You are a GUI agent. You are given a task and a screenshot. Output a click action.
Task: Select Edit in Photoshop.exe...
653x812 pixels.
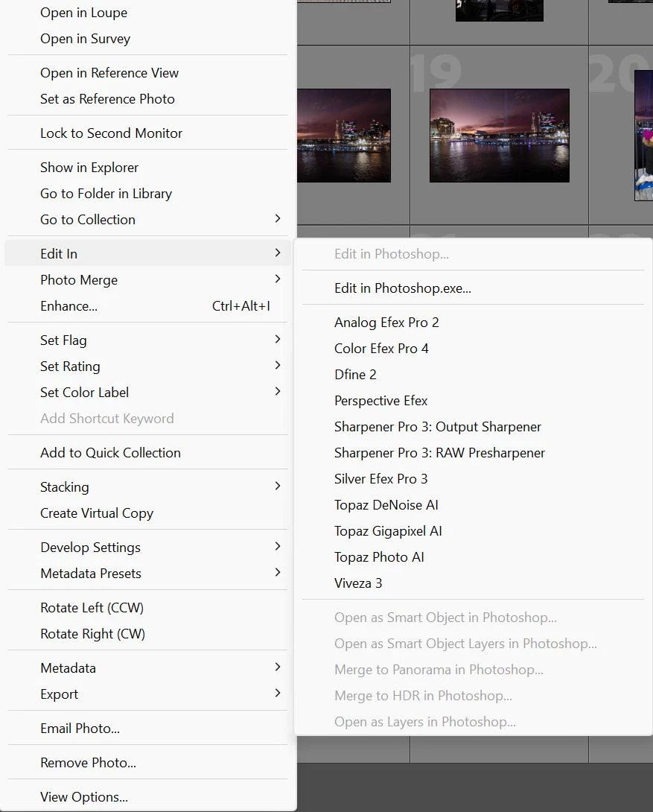[x=473, y=288]
